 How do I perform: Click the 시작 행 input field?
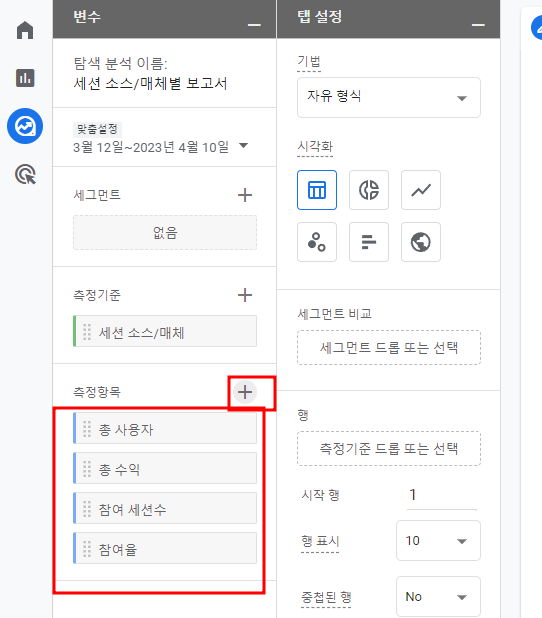click(x=441, y=495)
